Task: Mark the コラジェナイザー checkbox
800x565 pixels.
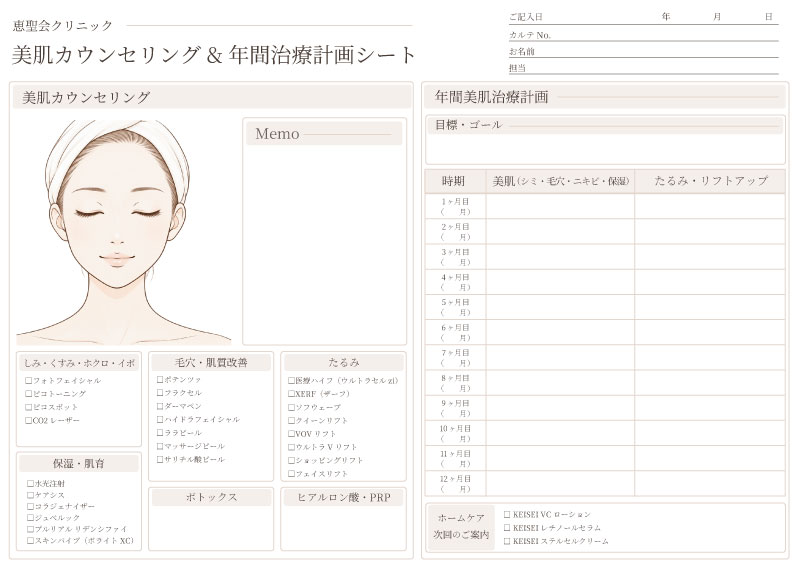Action: pos(30,506)
